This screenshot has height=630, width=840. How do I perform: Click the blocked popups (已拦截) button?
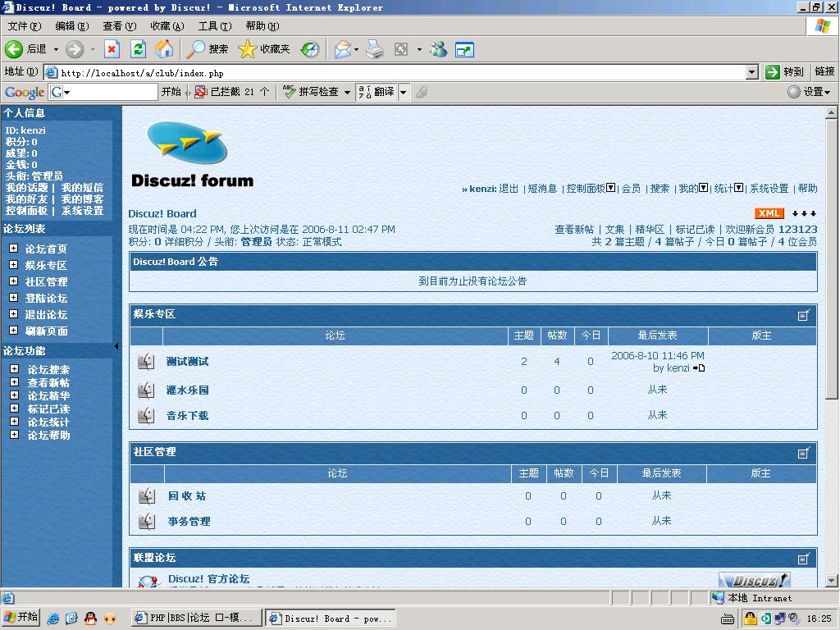point(231,92)
